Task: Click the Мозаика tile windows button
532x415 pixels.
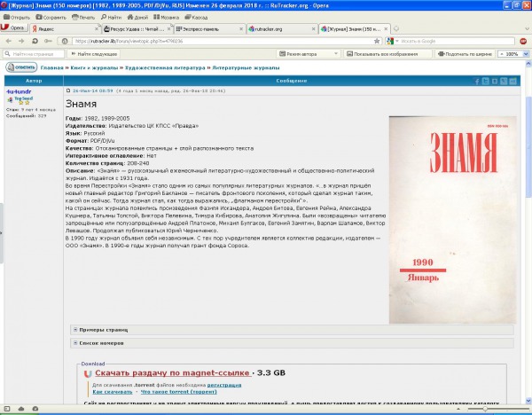Action: pyautogui.click(x=167, y=18)
